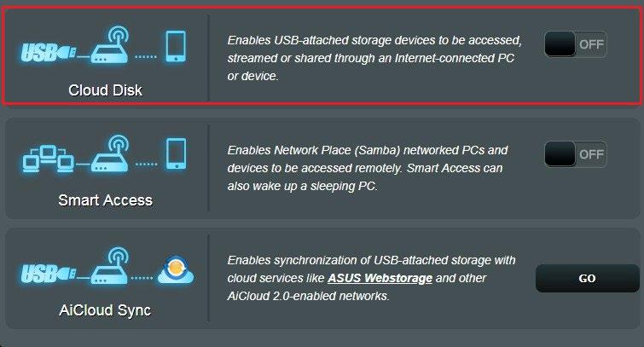Click the router icon in Cloud Disk row
Viewport: 644px width, 347px height.
tap(110, 45)
